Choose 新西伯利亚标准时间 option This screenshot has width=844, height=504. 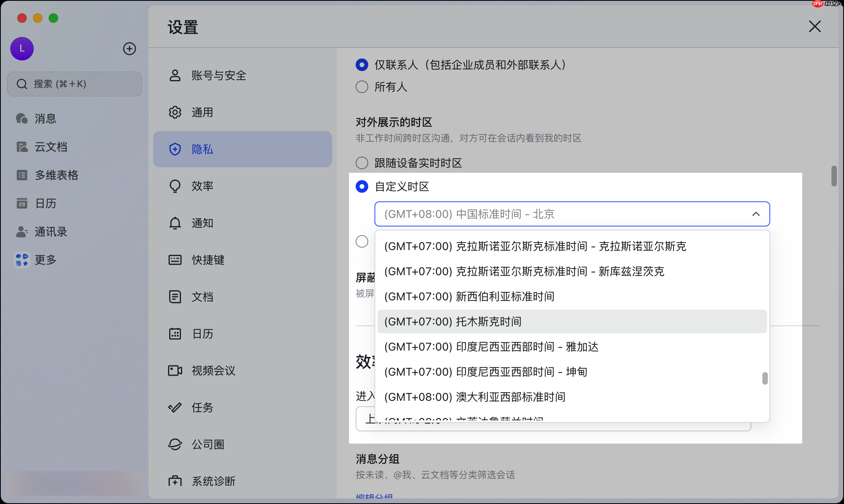click(572, 296)
